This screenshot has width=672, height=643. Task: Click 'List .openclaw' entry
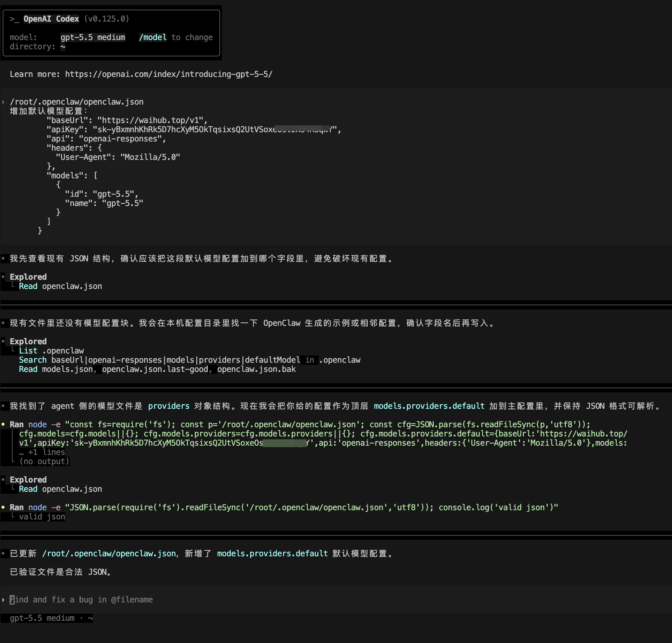coord(51,351)
